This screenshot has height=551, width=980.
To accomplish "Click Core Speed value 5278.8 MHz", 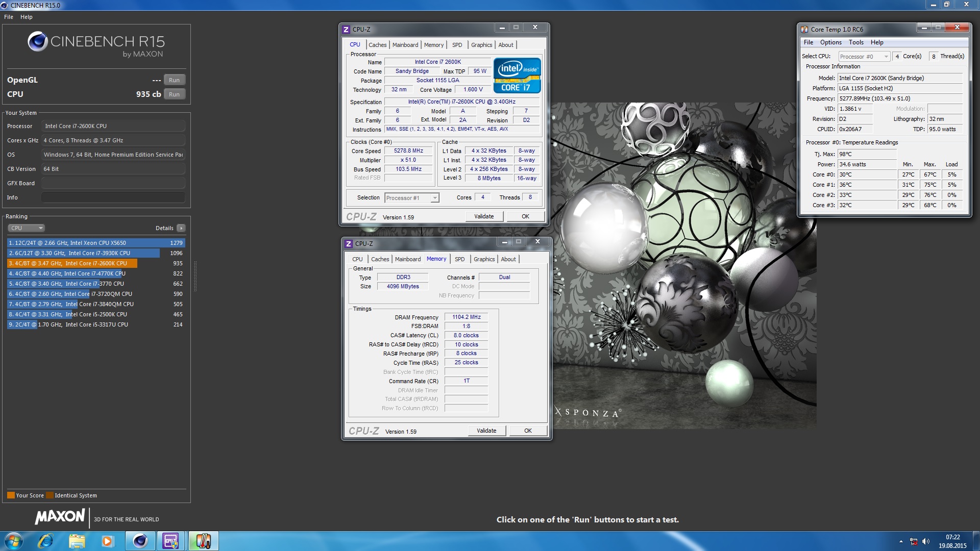I will coord(408,151).
